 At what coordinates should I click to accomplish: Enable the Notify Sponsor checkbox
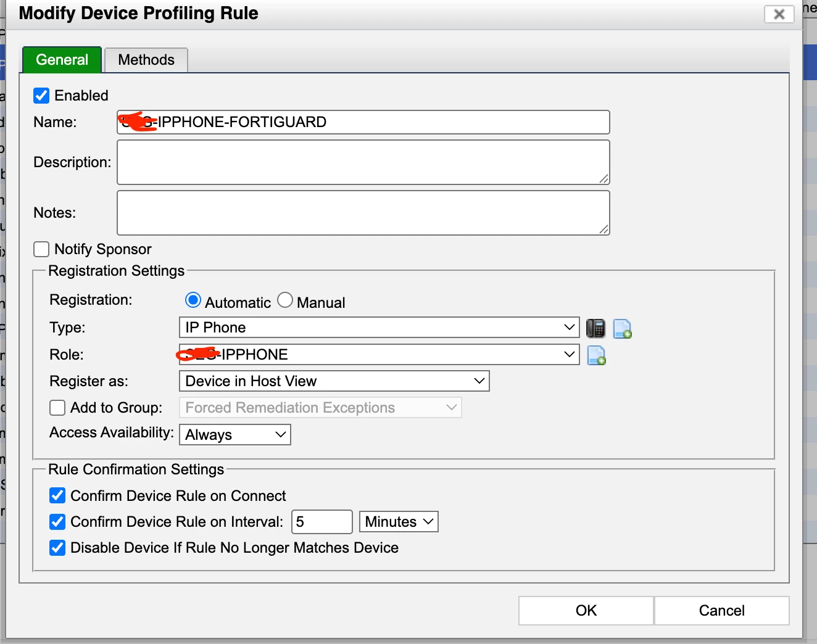41,249
